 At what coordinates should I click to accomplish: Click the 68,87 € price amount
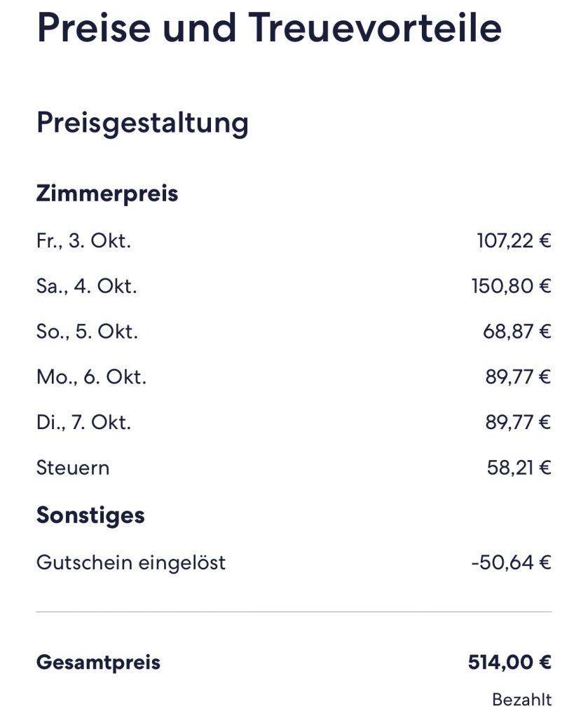click(x=517, y=332)
